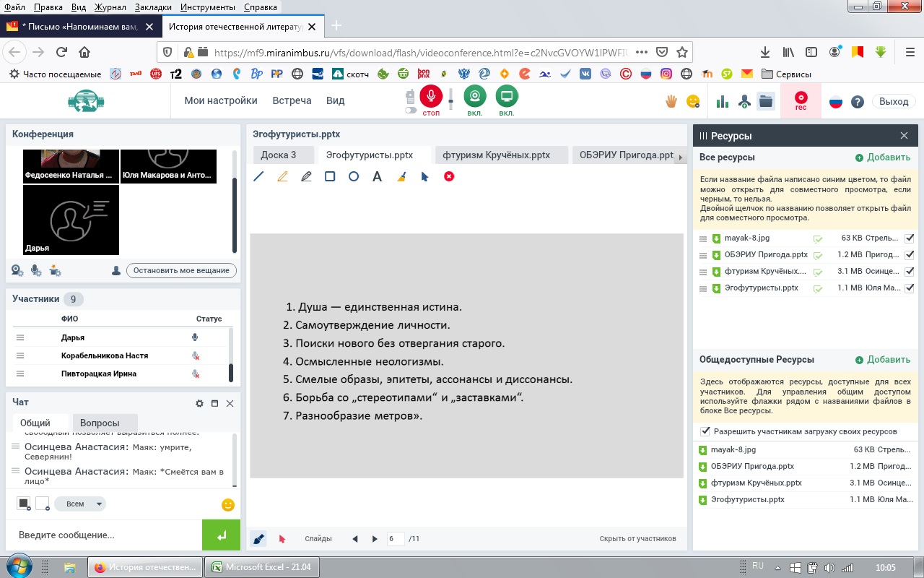Switch to Эгофутуристы.pptx tab

pyautogui.click(x=375, y=155)
